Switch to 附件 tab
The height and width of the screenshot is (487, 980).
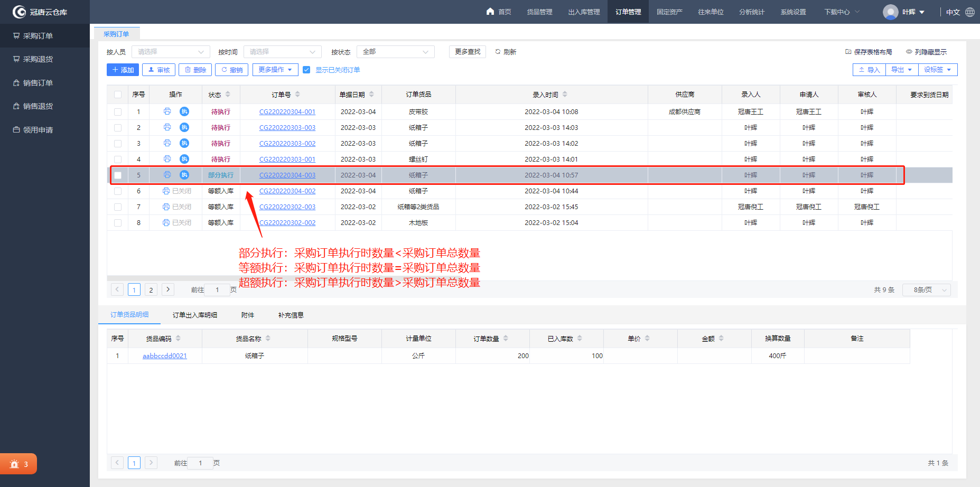pos(248,315)
